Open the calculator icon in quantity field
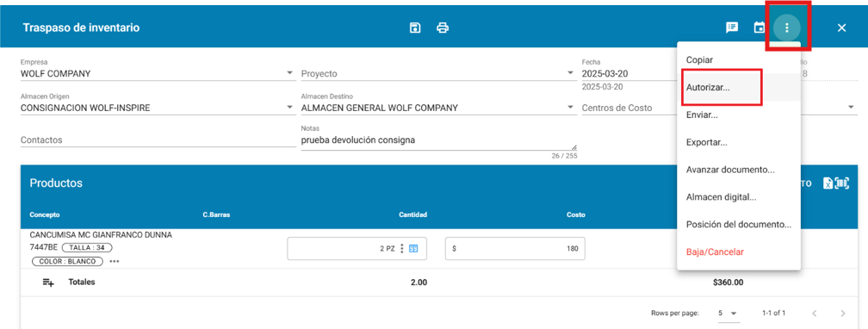 (412, 249)
